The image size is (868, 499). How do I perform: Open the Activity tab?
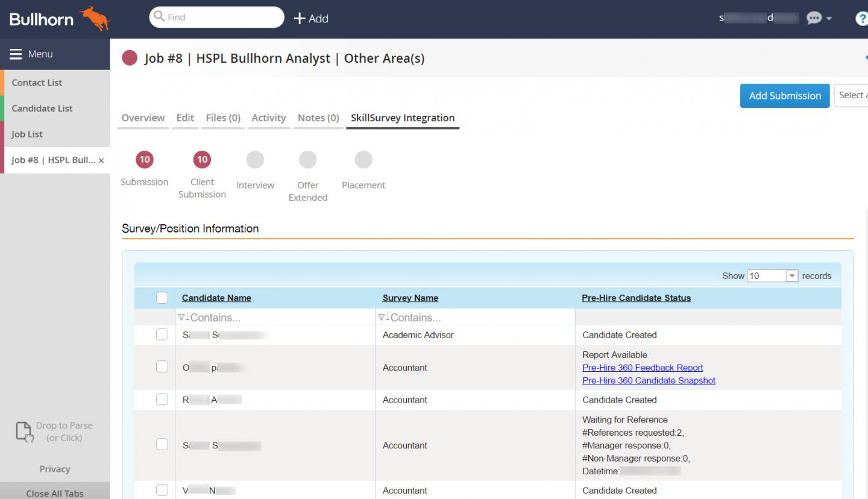click(269, 118)
